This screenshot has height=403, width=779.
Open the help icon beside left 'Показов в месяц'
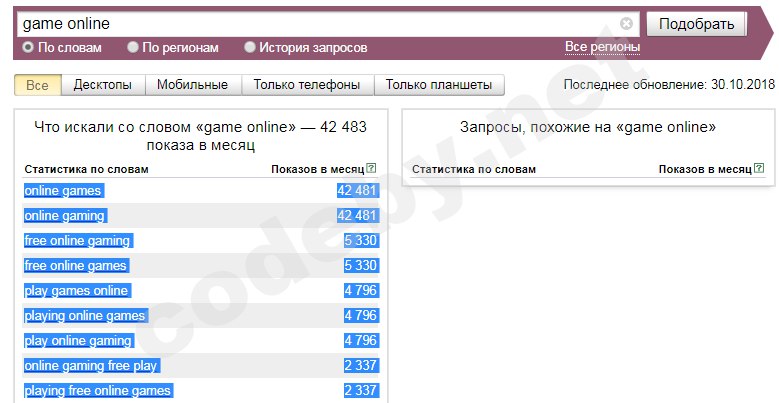tap(371, 168)
